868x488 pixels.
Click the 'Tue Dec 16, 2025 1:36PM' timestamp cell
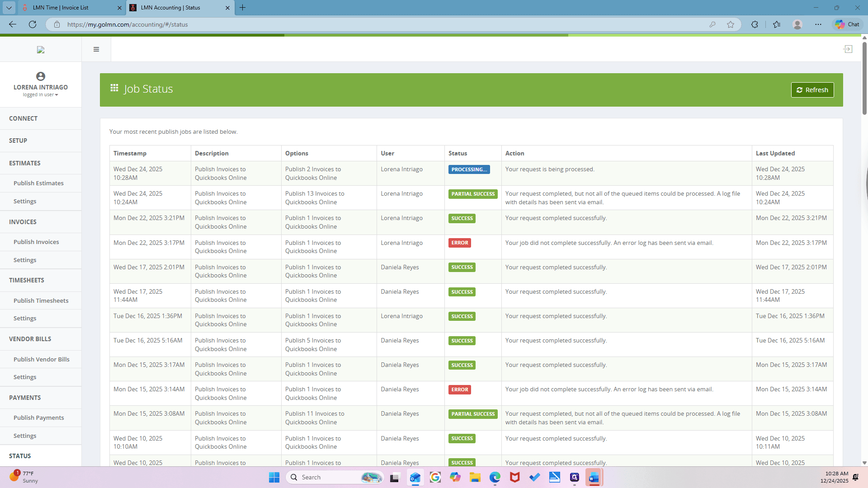[150, 320]
